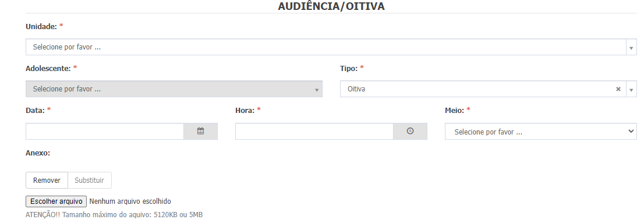Click the Substituir button

click(90, 180)
